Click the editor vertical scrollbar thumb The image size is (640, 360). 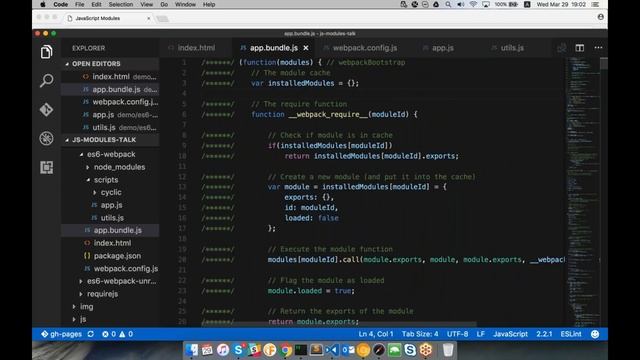604,63
